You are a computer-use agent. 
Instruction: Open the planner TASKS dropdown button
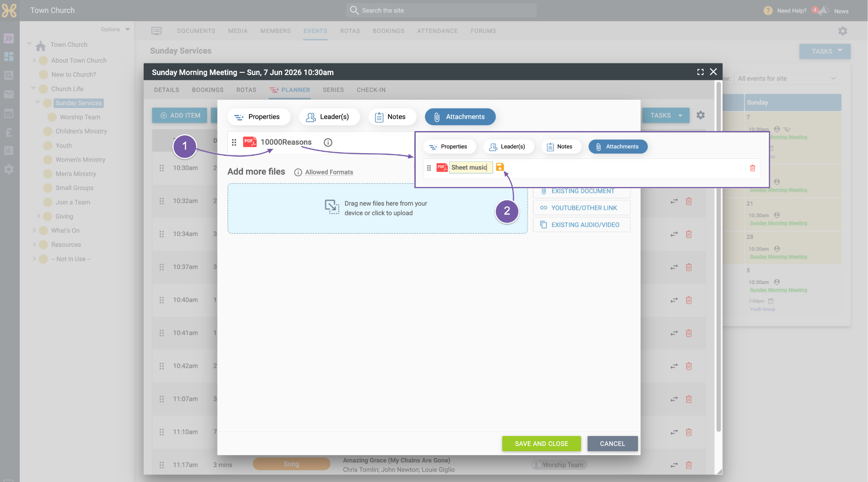coord(666,115)
